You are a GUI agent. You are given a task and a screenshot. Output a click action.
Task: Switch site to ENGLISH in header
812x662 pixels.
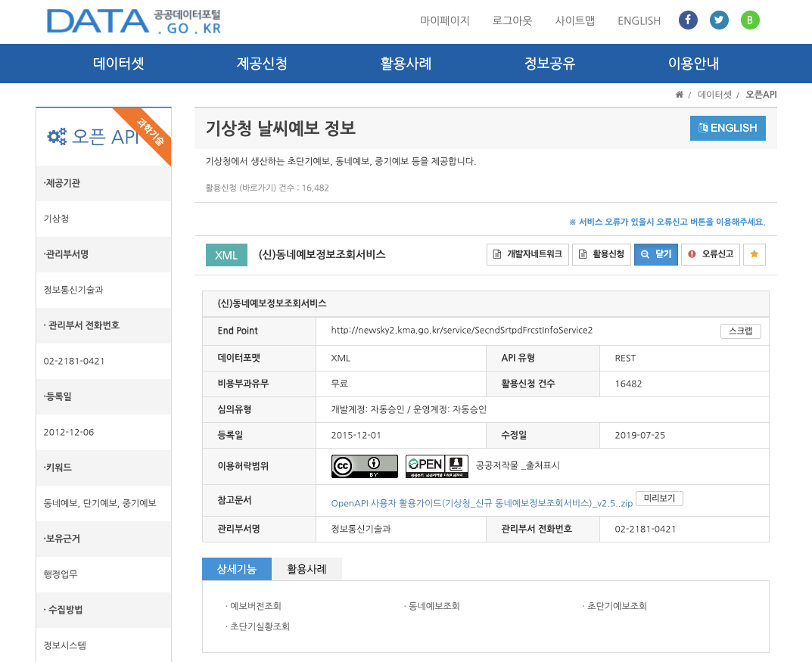[x=639, y=20]
